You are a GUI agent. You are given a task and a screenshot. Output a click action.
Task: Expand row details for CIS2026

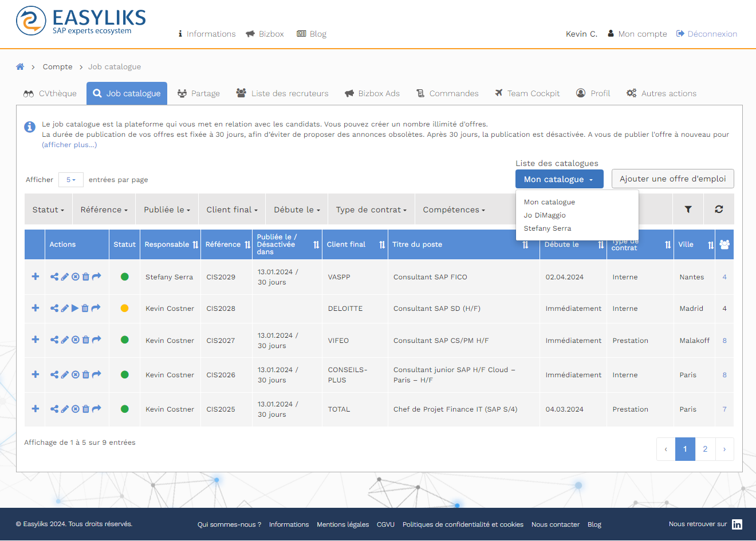(36, 374)
